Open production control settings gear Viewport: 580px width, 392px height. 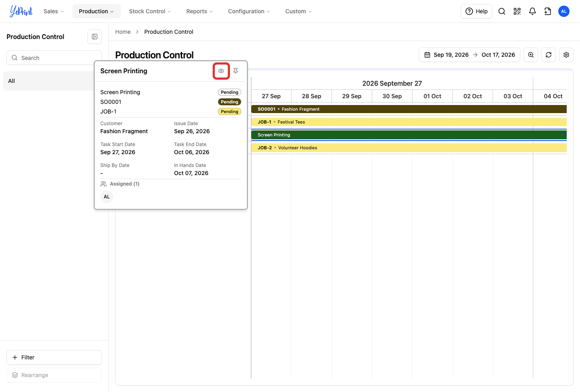pyautogui.click(x=566, y=55)
